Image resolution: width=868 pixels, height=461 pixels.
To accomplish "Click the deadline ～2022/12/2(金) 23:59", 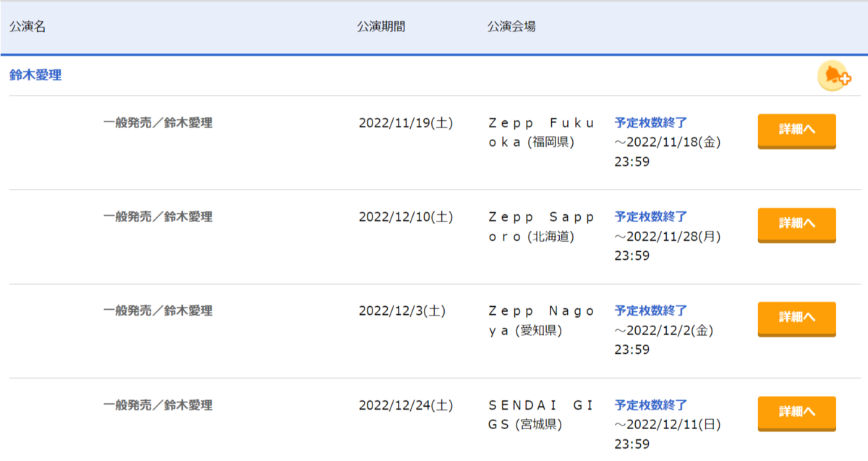I will 664,340.
